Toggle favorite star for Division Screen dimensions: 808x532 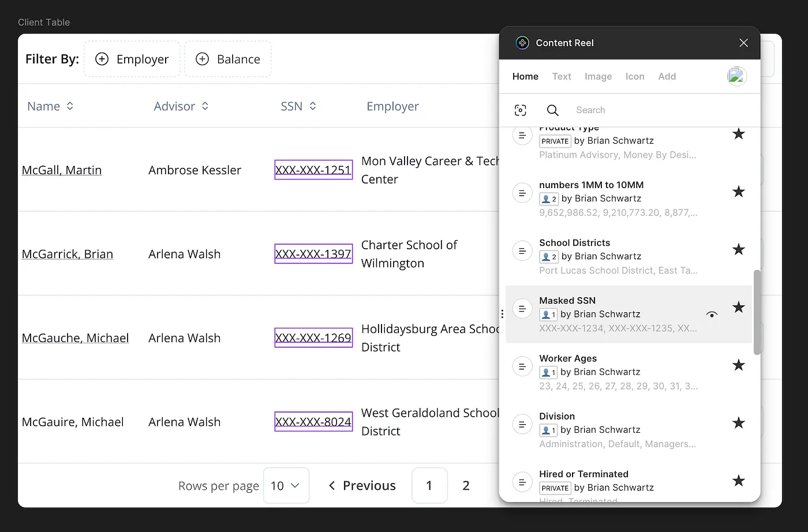pos(738,423)
